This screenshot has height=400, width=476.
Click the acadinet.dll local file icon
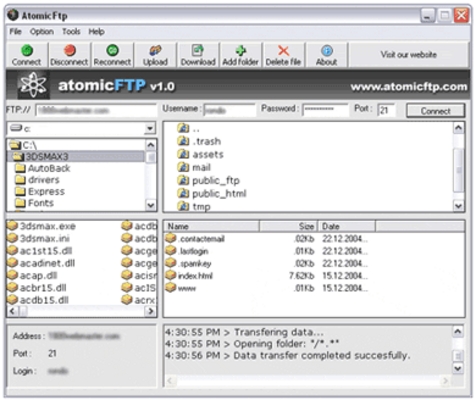[12, 263]
